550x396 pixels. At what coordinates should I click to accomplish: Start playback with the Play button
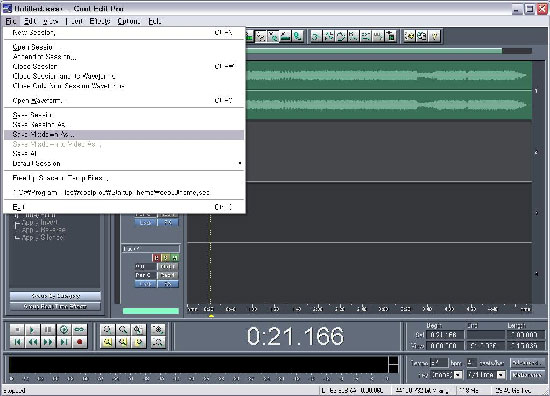(32, 330)
